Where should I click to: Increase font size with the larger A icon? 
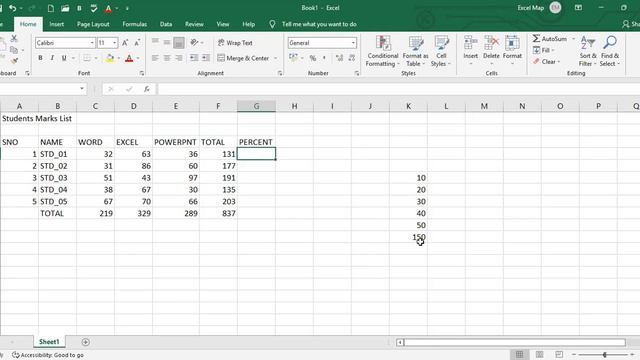(x=125, y=43)
